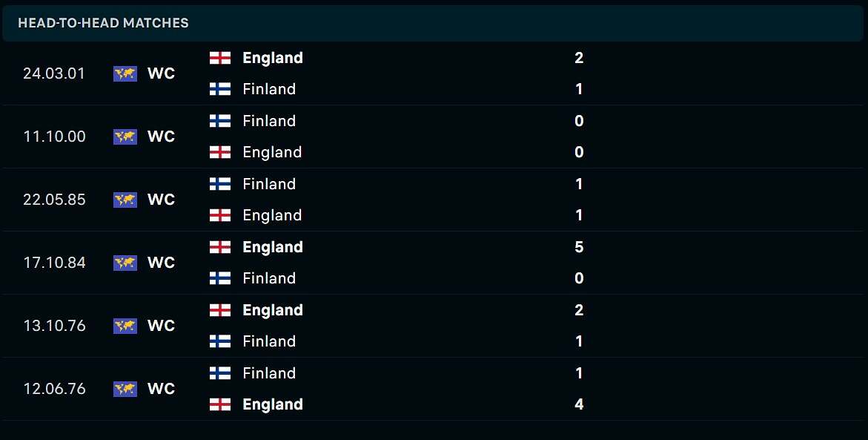The width and height of the screenshot is (868, 440).
Task: Open the England team link in the 24.03.01 match
Action: (273, 58)
